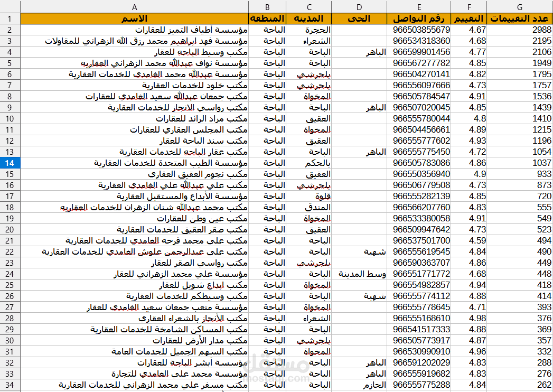Click city cell الحجرة

click(x=309, y=30)
